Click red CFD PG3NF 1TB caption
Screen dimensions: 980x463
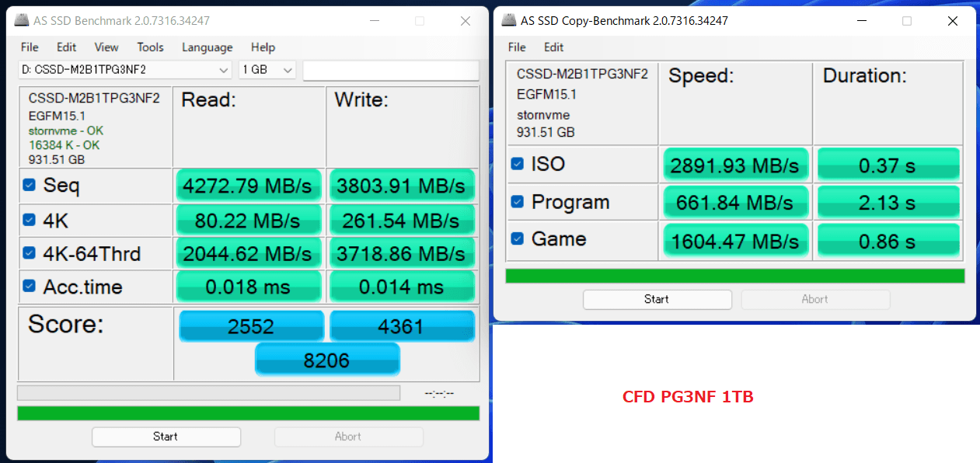(x=688, y=397)
